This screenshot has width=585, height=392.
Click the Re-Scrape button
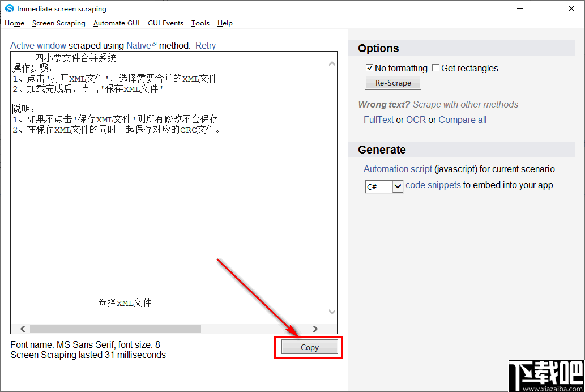pyautogui.click(x=392, y=82)
